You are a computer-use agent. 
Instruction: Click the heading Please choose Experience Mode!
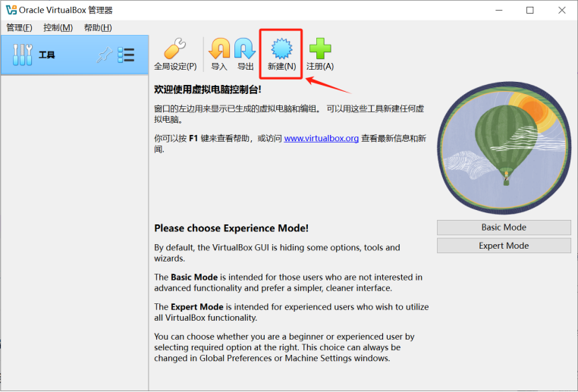pos(231,228)
